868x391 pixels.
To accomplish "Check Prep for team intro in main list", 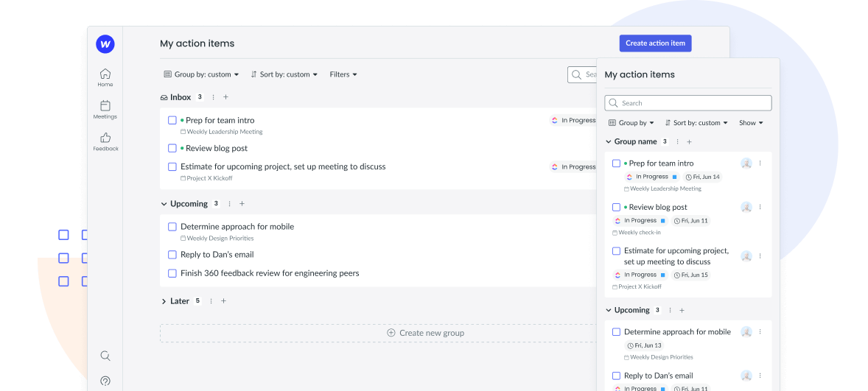I will pos(172,120).
